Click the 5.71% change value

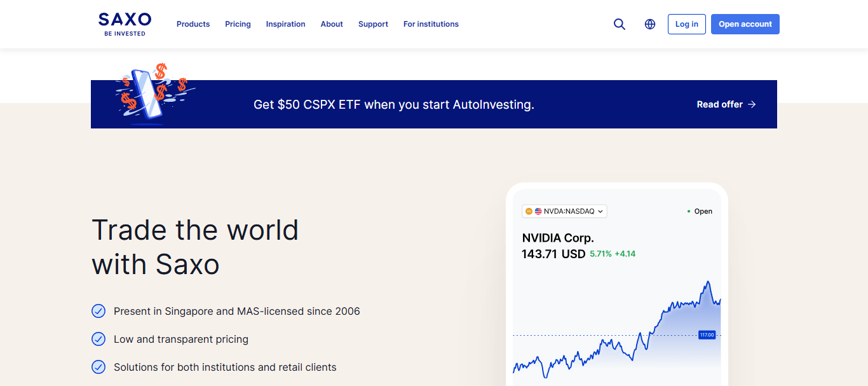(x=600, y=254)
